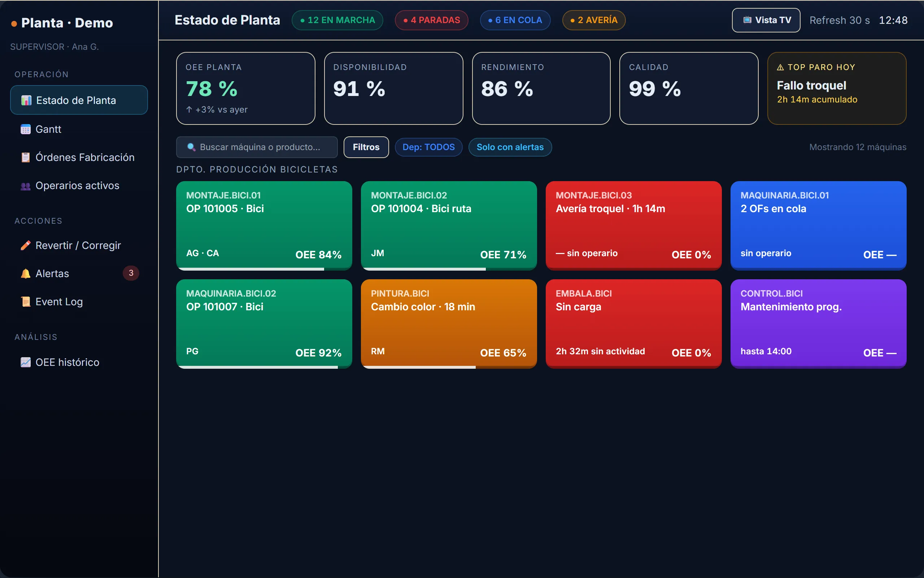Toggle the 12 EN MARCHA status chip
The width and height of the screenshot is (924, 578).
pyautogui.click(x=337, y=20)
